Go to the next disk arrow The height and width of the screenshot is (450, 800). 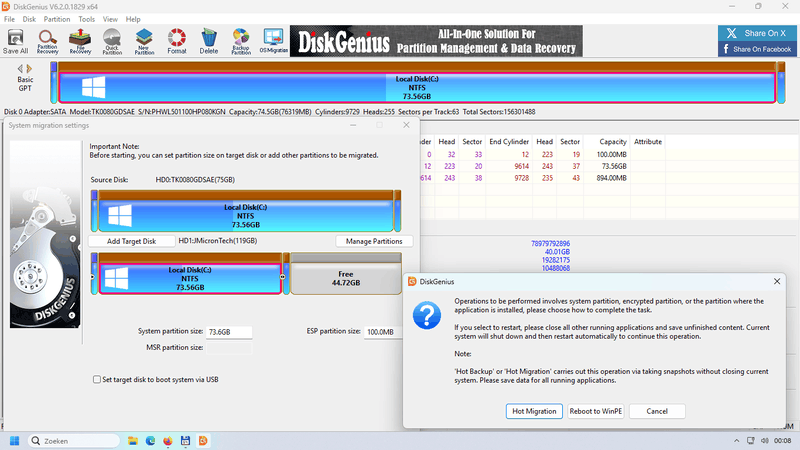[x=29, y=68]
